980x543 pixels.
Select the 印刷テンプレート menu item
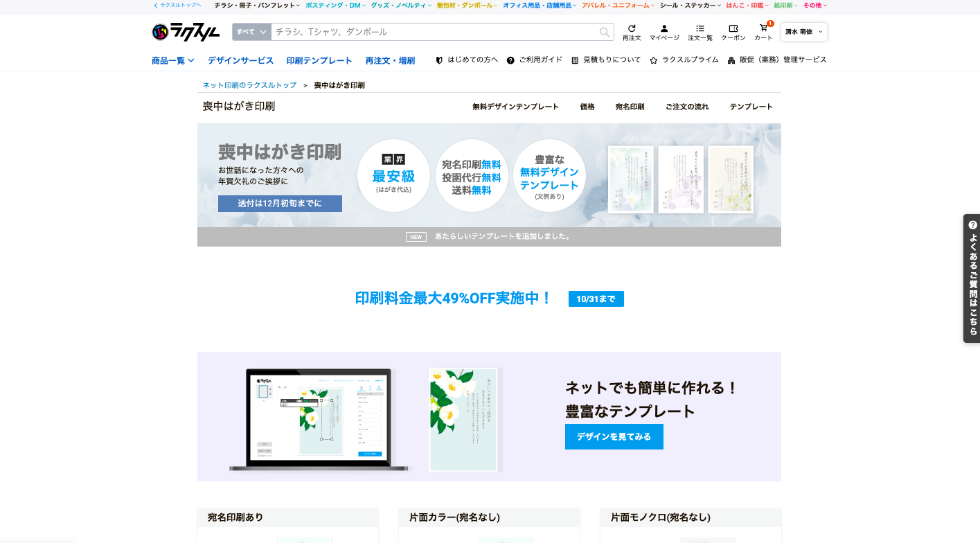(319, 61)
